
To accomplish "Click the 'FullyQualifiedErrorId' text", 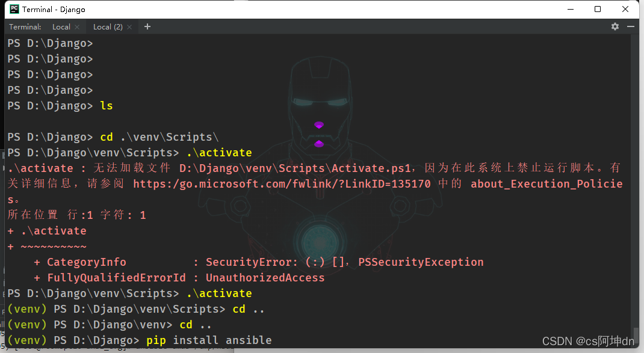I will click(116, 278).
